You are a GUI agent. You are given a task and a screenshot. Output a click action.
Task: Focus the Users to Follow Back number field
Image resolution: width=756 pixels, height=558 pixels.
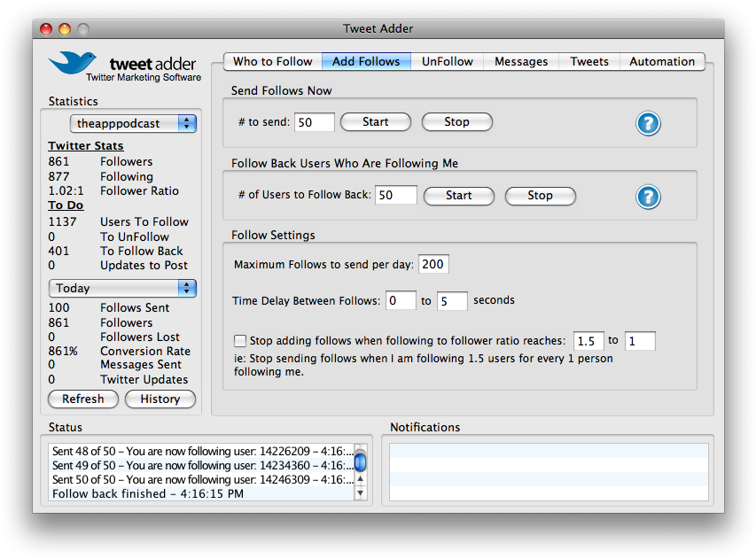click(x=396, y=195)
